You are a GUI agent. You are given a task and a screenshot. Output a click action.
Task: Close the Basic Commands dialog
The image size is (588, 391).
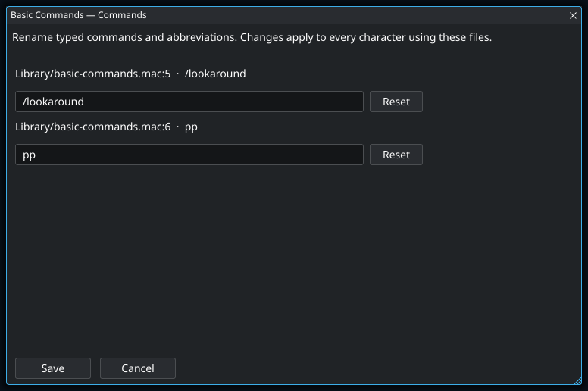point(573,15)
